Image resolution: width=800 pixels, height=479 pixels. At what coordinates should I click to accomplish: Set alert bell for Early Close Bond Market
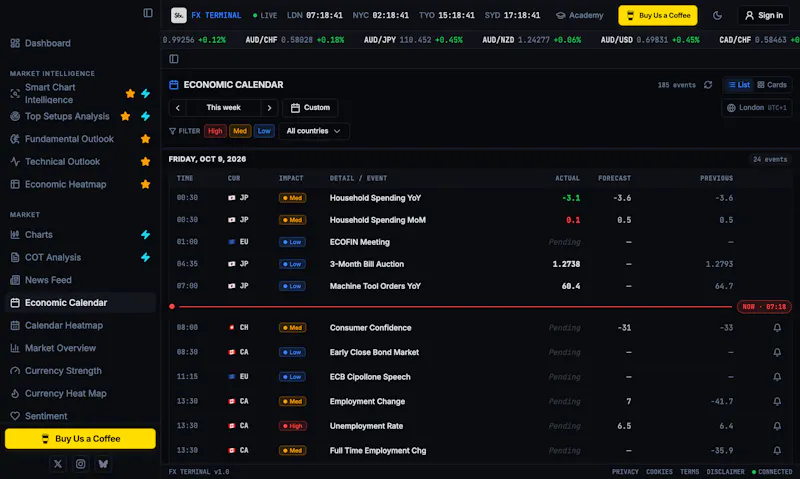point(777,352)
